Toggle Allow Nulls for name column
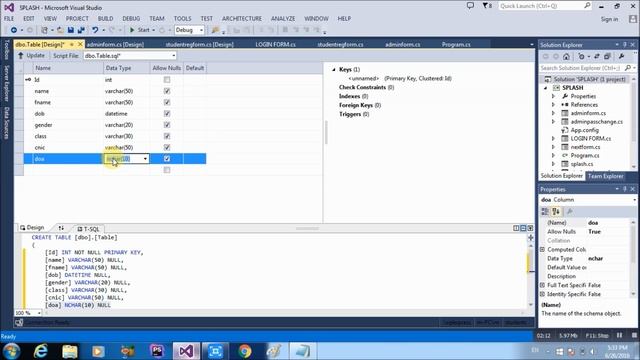The image size is (640, 360). 167,91
